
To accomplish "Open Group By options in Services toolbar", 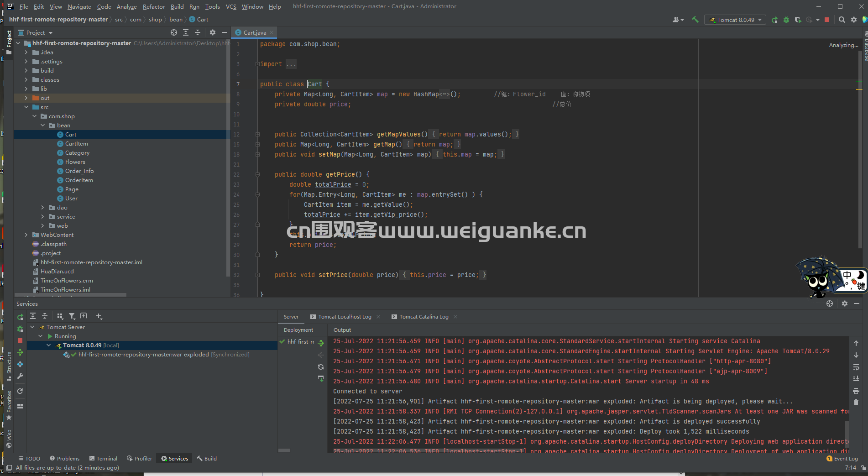I will [x=60, y=316].
